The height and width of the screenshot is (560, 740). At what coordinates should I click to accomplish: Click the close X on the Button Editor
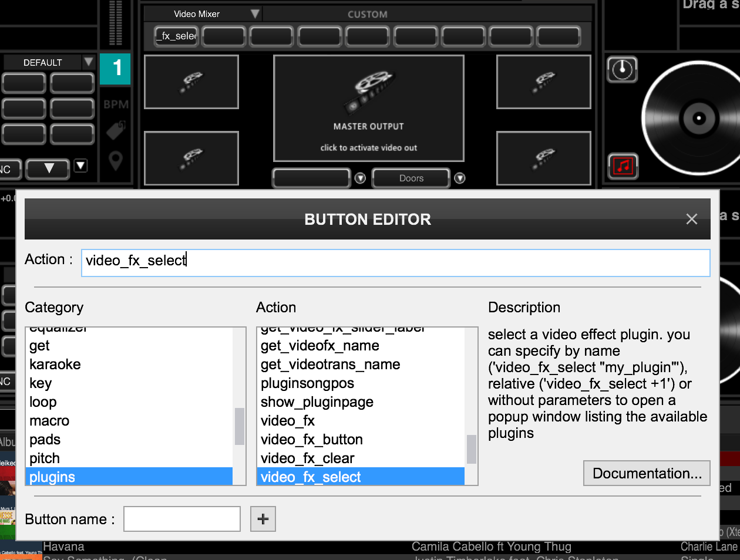click(x=691, y=219)
